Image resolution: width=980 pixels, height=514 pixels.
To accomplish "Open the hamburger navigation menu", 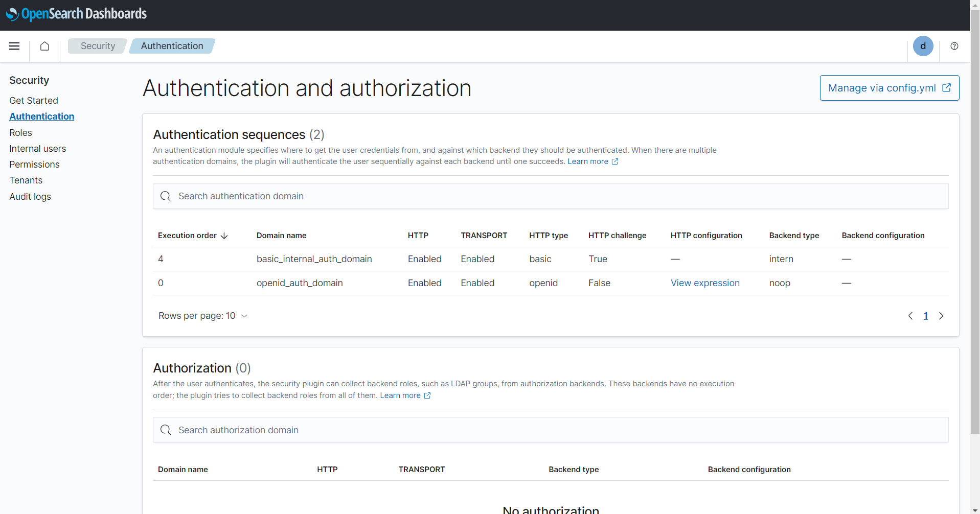I will [14, 46].
